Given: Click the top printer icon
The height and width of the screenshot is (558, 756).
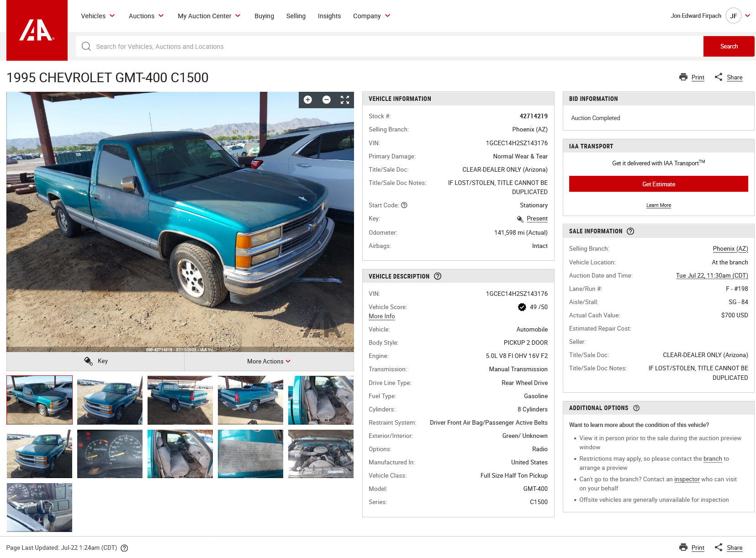Looking at the screenshot, I should point(683,77).
